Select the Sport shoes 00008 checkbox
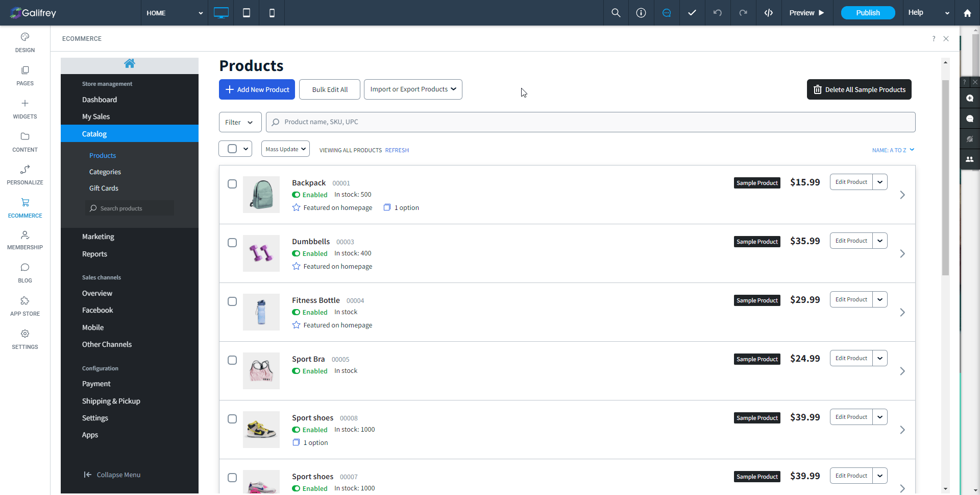The height and width of the screenshot is (495, 980). (232, 419)
